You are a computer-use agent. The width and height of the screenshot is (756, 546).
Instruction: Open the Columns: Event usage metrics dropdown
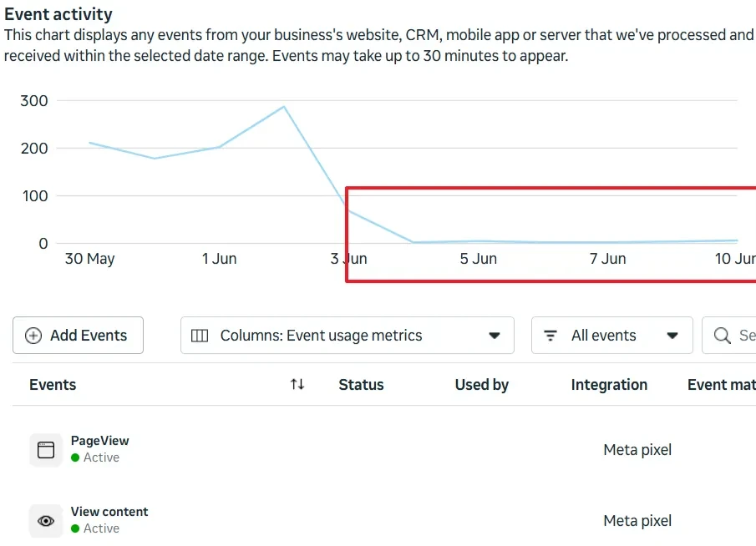coord(348,336)
